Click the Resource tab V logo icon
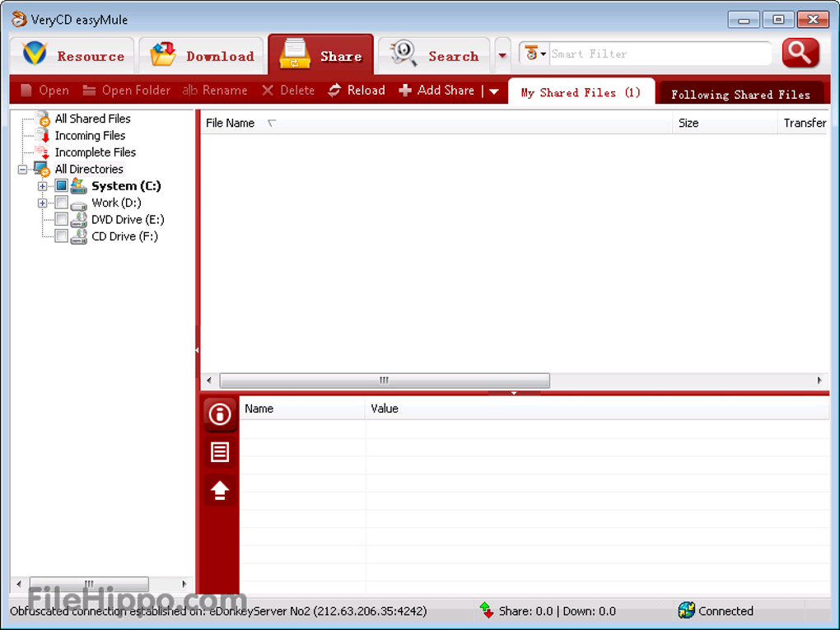The height and width of the screenshot is (630, 840). coord(35,54)
